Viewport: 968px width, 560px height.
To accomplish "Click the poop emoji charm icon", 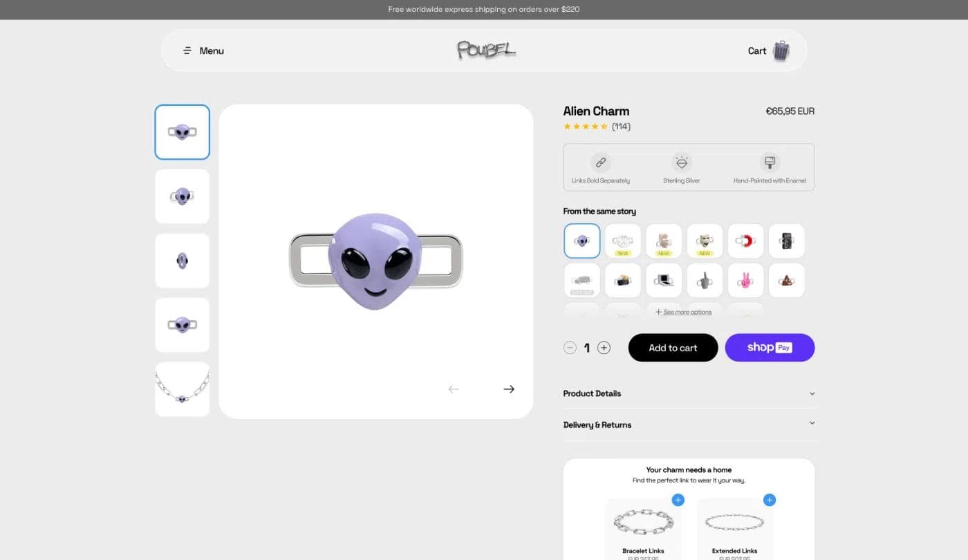I will [x=786, y=280].
